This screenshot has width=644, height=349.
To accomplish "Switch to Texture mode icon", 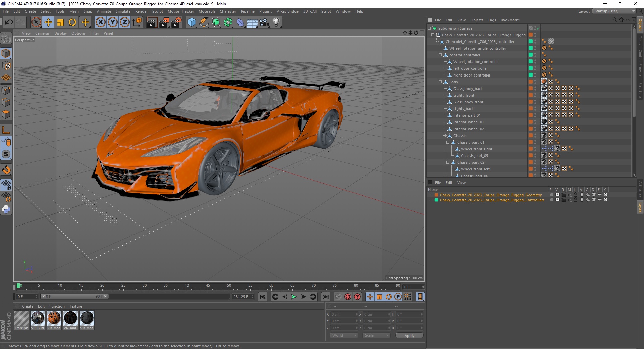I will (6, 66).
